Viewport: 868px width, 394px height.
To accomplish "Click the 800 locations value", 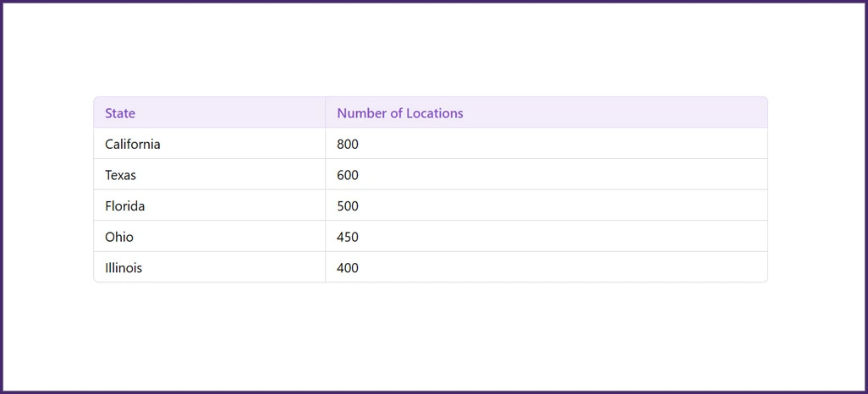I will click(348, 145).
